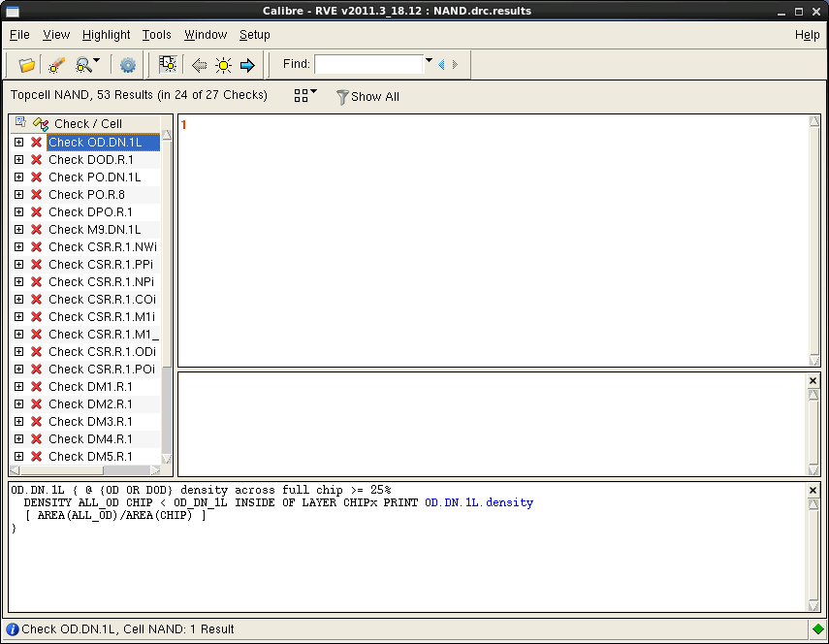The width and height of the screenshot is (829, 644).
Task: Open the gear options icon
Action: pyautogui.click(x=127, y=65)
